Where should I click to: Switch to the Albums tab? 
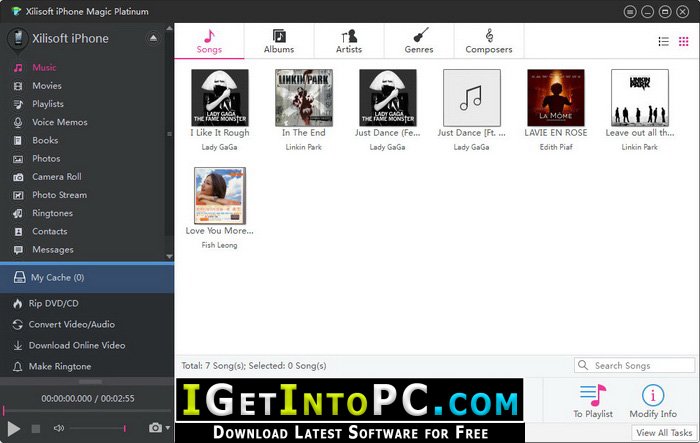[x=279, y=41]
